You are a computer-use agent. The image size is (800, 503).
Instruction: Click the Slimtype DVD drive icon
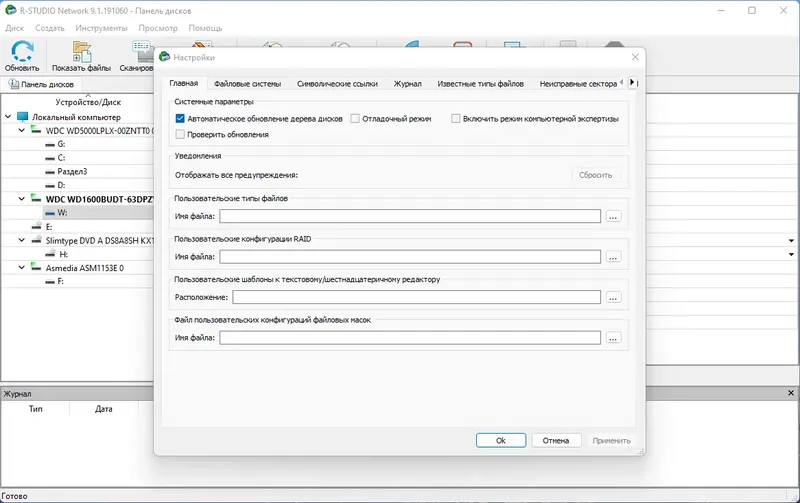(37, 240)
